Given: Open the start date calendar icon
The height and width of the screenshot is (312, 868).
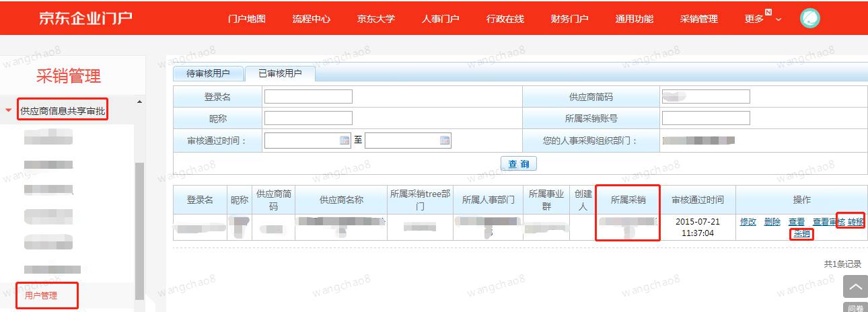Looking at the screenshot, I should (345, 141).
